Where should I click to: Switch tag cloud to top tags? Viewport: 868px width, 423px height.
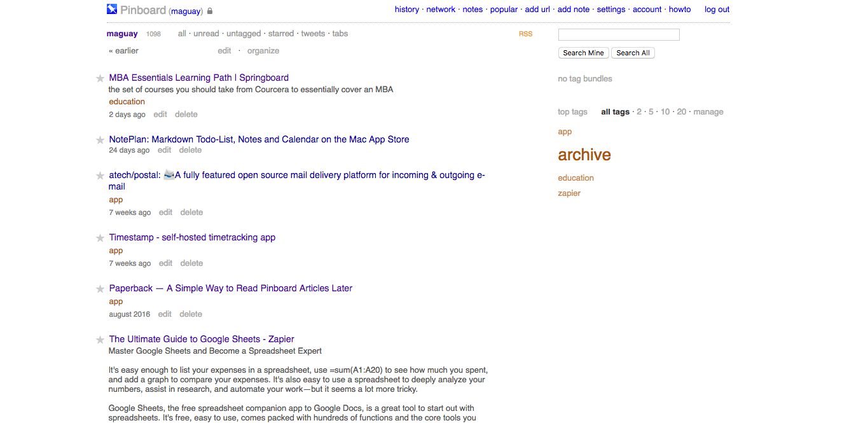click(x=572, y=112)
